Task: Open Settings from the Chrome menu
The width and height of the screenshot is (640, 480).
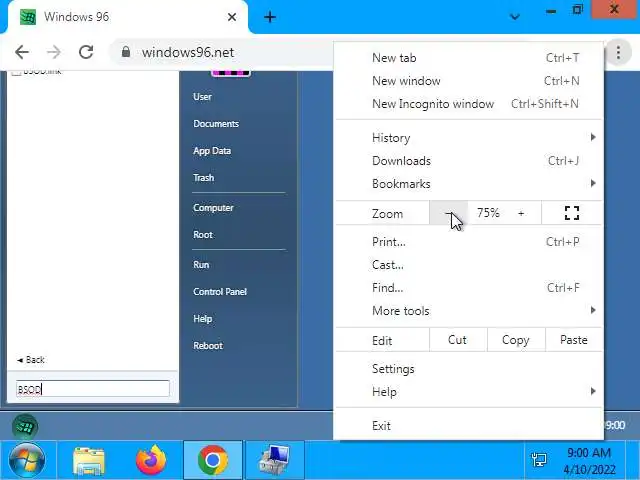Action: point(469,369)
